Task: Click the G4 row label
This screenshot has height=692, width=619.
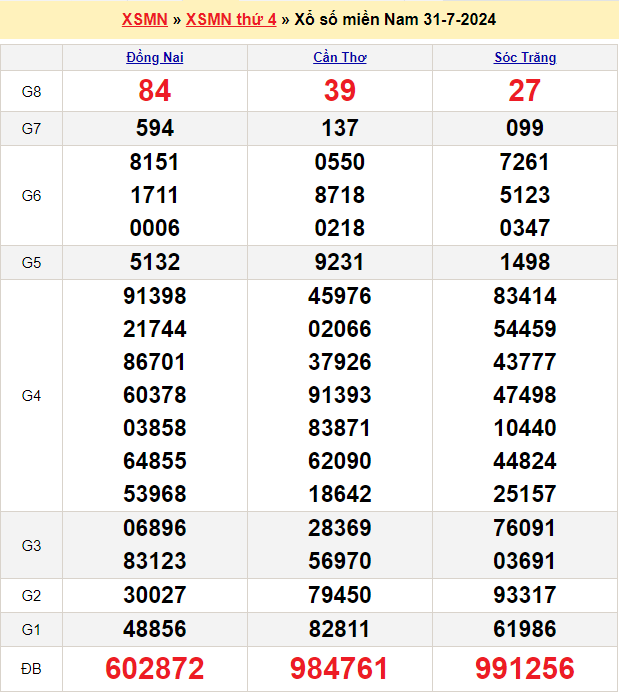Action: (31, 396)
